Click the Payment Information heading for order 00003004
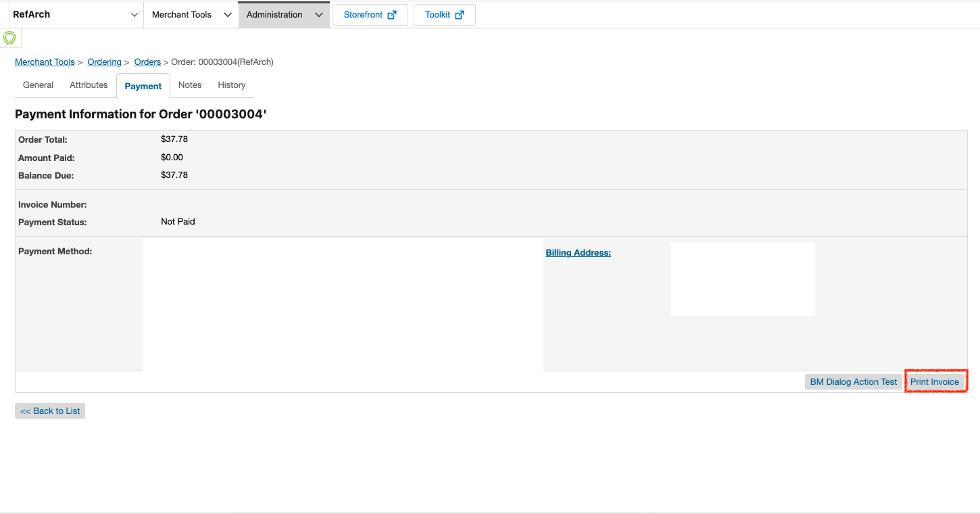Image resolution: width=980 pixels, height=514 pixels. [x=141, y=114]
